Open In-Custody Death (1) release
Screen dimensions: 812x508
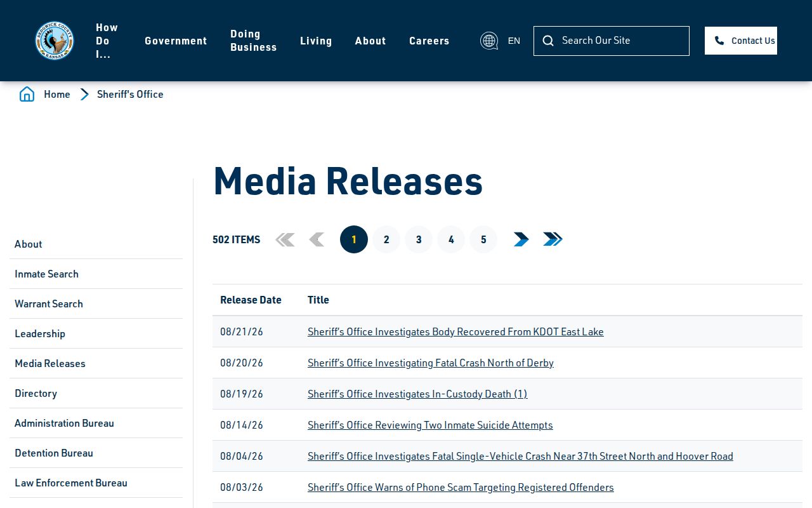(x=417, y=394)
